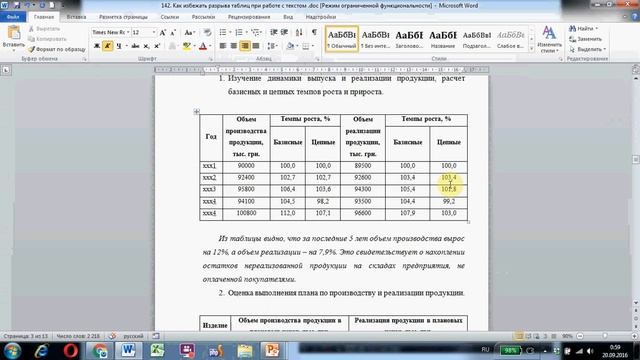Click the bulleted list icon
This screenshot has width=640, height=360.
pyautogui.click(x=223, y=32)
